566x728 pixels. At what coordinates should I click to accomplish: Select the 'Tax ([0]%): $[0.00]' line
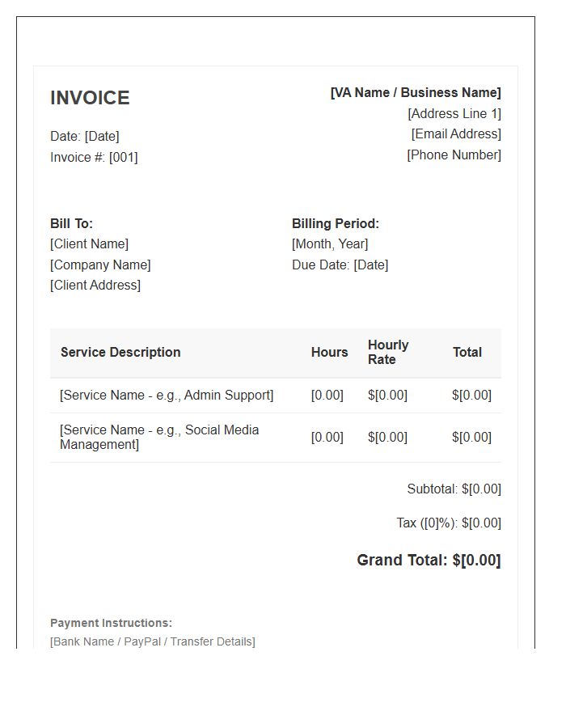point(449,523)
